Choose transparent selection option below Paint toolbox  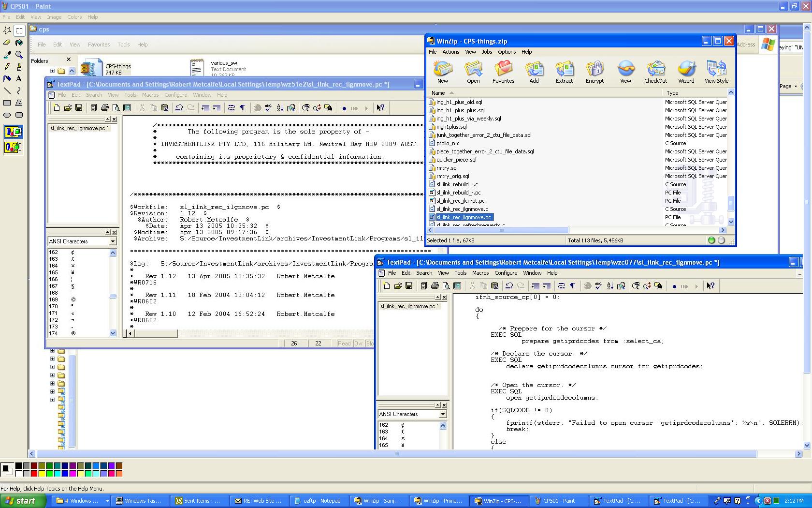tap(13, 147)
